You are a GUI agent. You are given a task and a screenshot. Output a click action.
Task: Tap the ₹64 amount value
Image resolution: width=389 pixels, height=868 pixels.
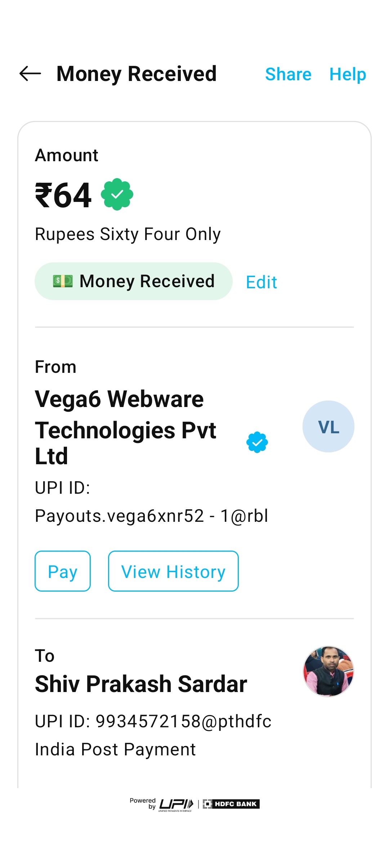[63, 195]
